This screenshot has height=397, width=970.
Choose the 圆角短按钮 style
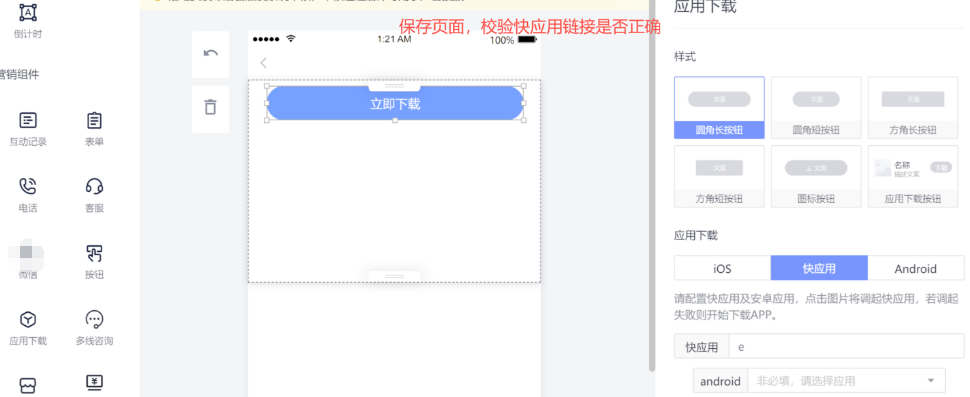pos(816,108)
